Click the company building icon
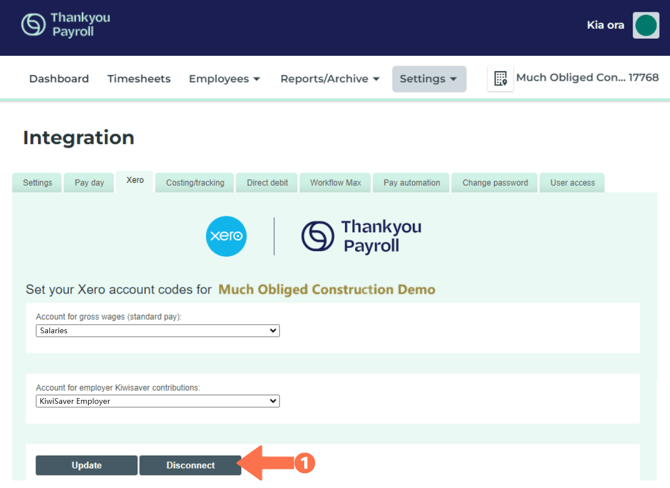Screen dimensions: 670x488 pos(500,79)
